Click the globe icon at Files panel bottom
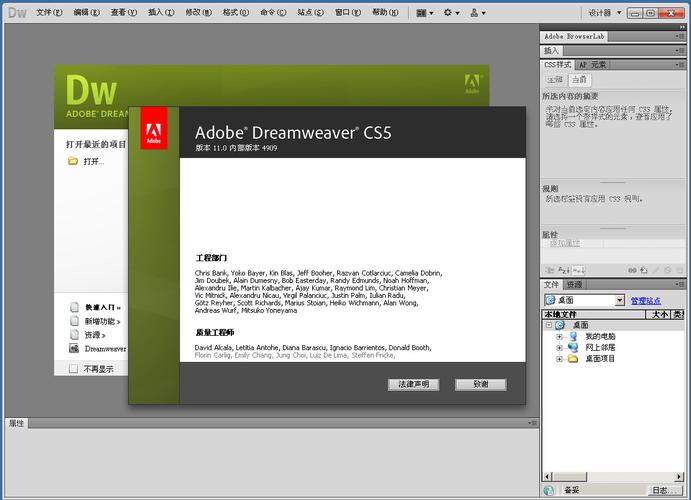This screenshot has height=500, width=691. click(549, 490)
